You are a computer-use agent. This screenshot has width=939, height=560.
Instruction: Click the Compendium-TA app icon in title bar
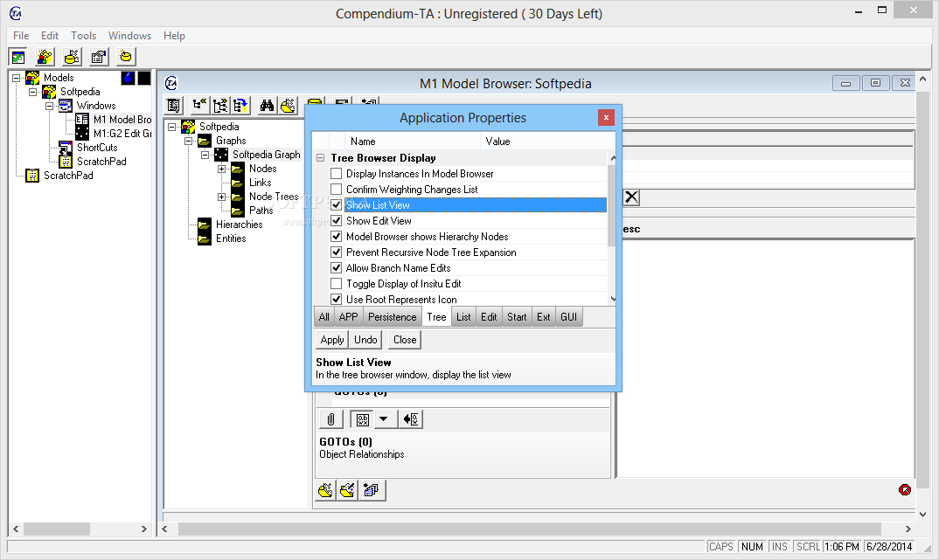click(x=16, y=13)
